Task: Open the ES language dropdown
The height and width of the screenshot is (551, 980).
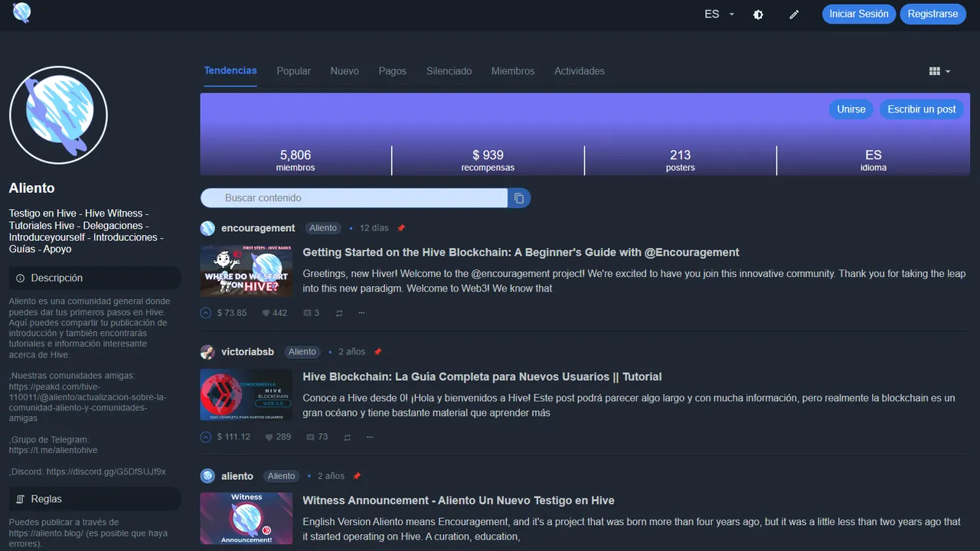Action: point(719,14)
